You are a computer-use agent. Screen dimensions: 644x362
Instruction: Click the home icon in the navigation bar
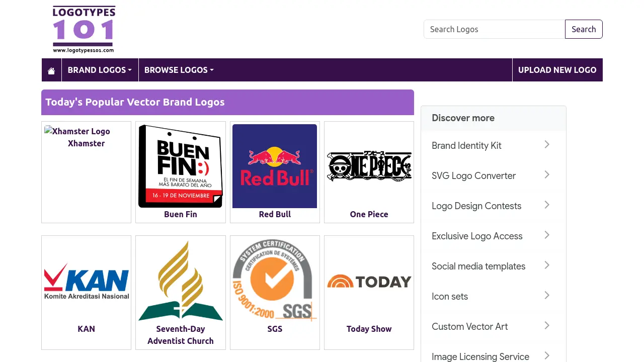[x=51, y=70]
